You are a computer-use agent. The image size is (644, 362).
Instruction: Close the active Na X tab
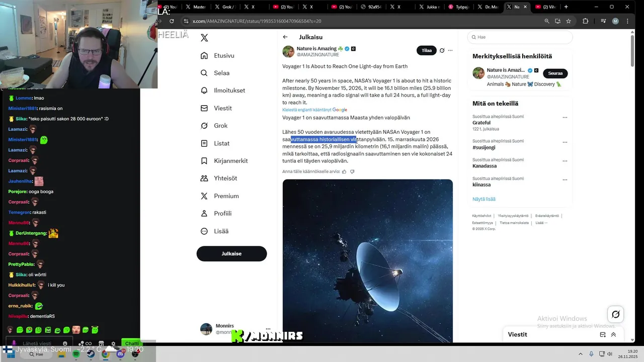tap(525, 7)
